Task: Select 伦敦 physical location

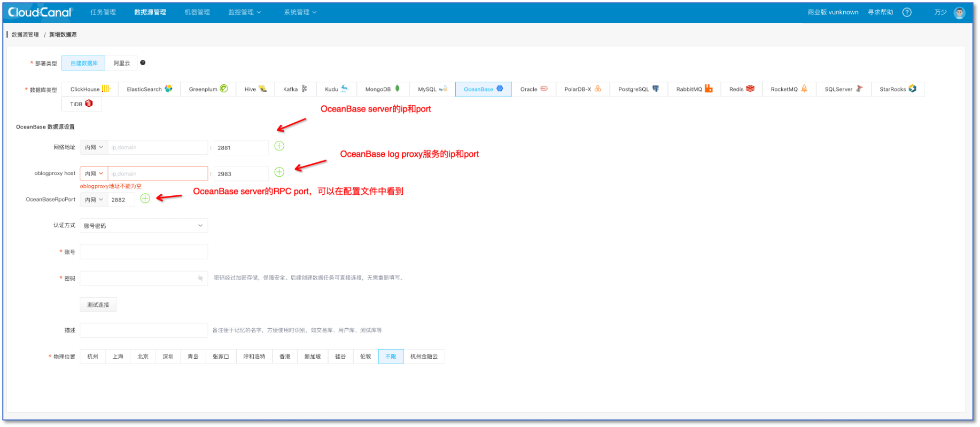Action: point(365,357)
